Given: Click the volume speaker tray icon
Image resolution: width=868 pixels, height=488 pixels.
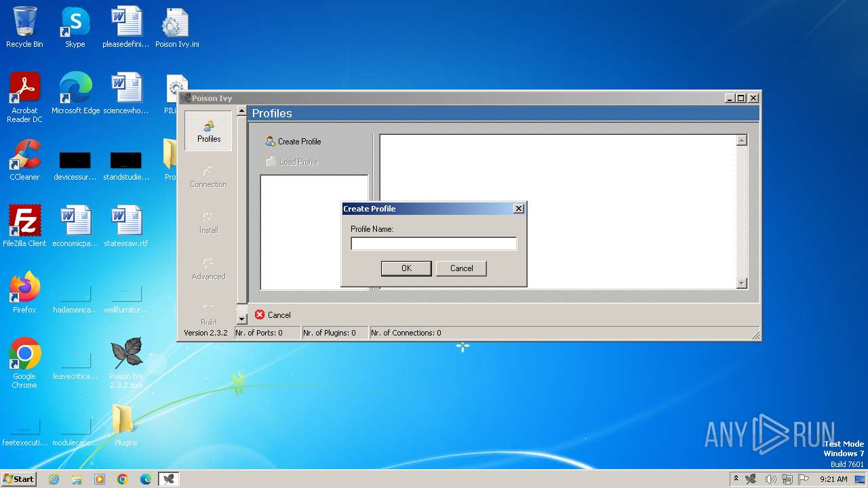Looking at the screenshot, I should coord(770,479).
